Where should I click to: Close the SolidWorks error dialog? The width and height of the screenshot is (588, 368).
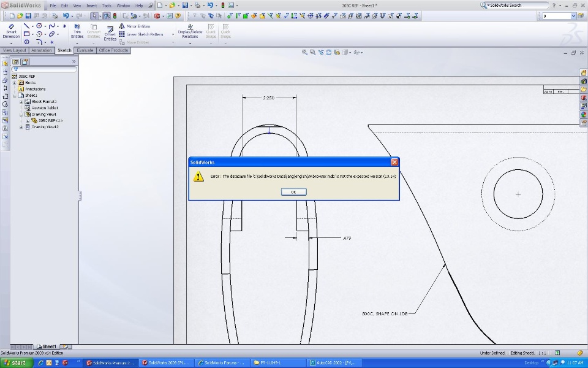point(394,162)
